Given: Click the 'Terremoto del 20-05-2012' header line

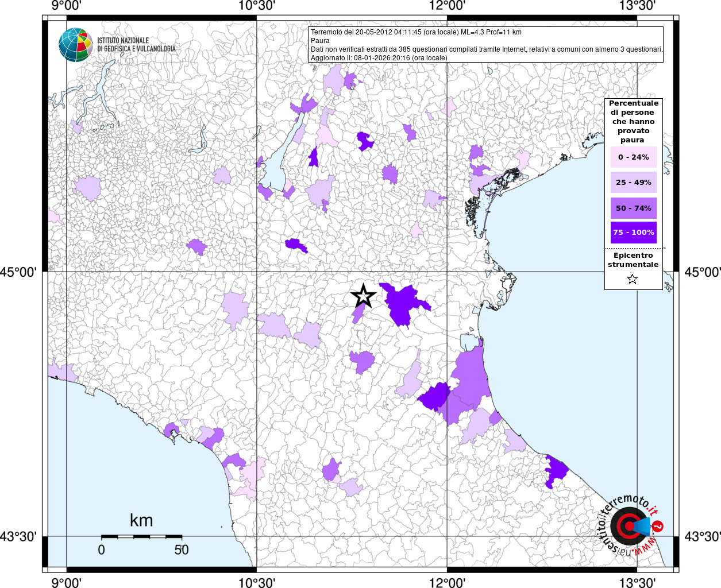Looking at the screenshot, I should point(416,32).
